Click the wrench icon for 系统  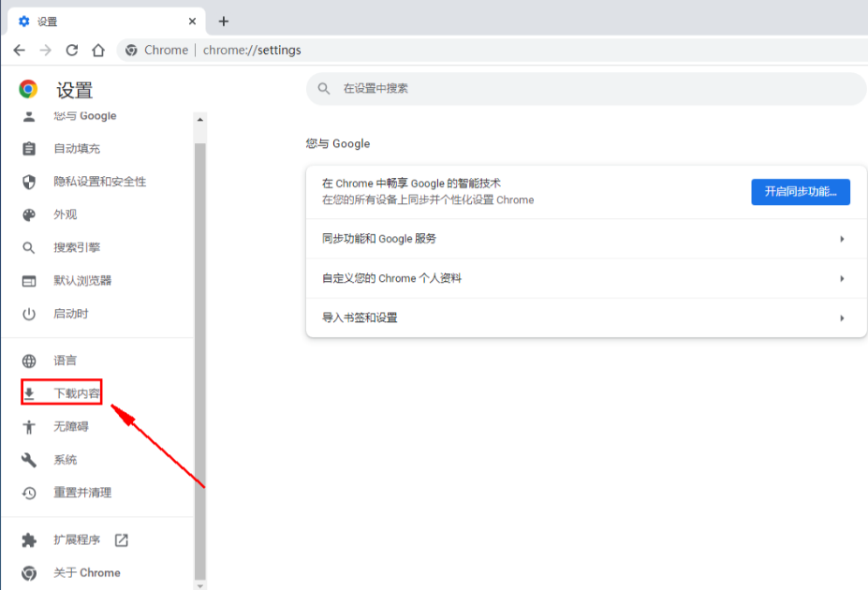pyautogui.click(x=29, y=460)
